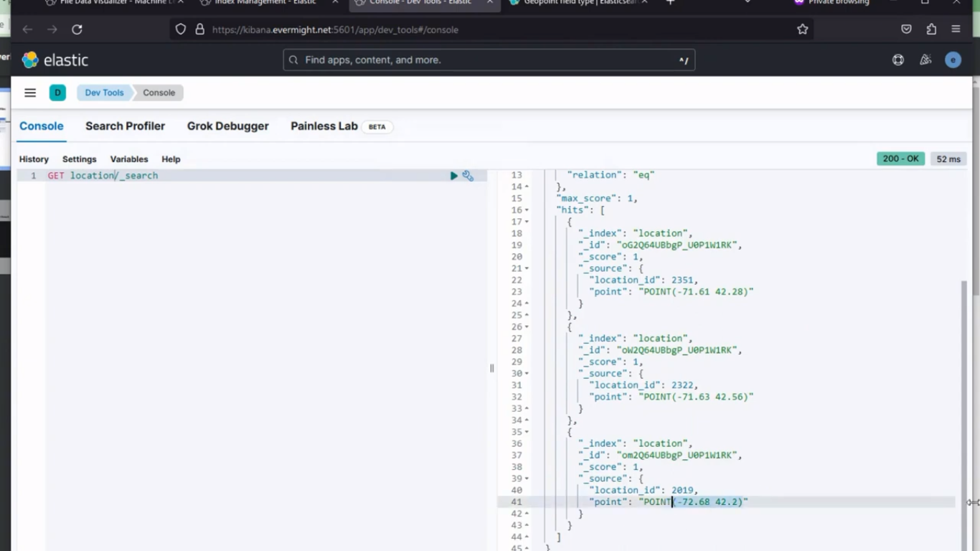Run the GET location/_search request

pos(453,176)
